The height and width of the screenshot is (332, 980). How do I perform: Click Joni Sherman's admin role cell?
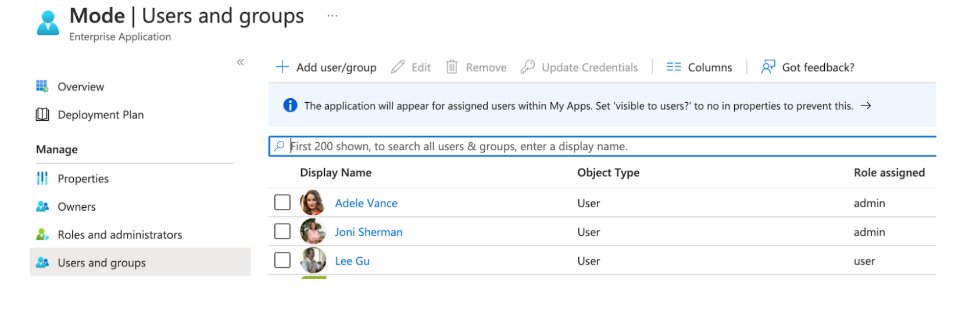pyautogui.click(x=869, y=232)
